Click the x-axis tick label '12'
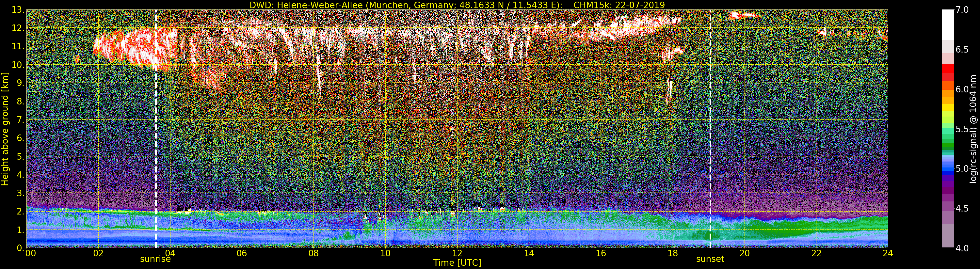This screenshot has width=980, height=269. coord(457,253)
